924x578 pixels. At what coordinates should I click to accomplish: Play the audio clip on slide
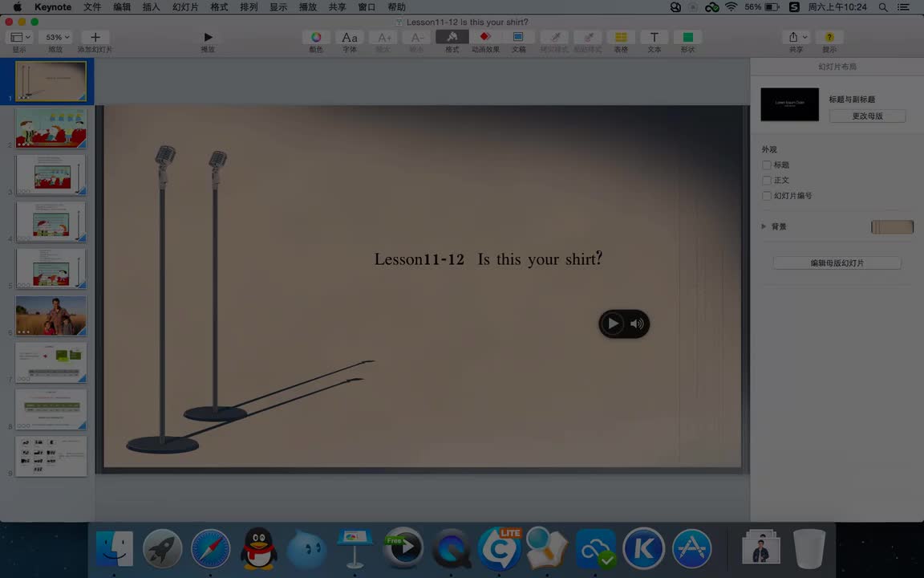[613, 324]
